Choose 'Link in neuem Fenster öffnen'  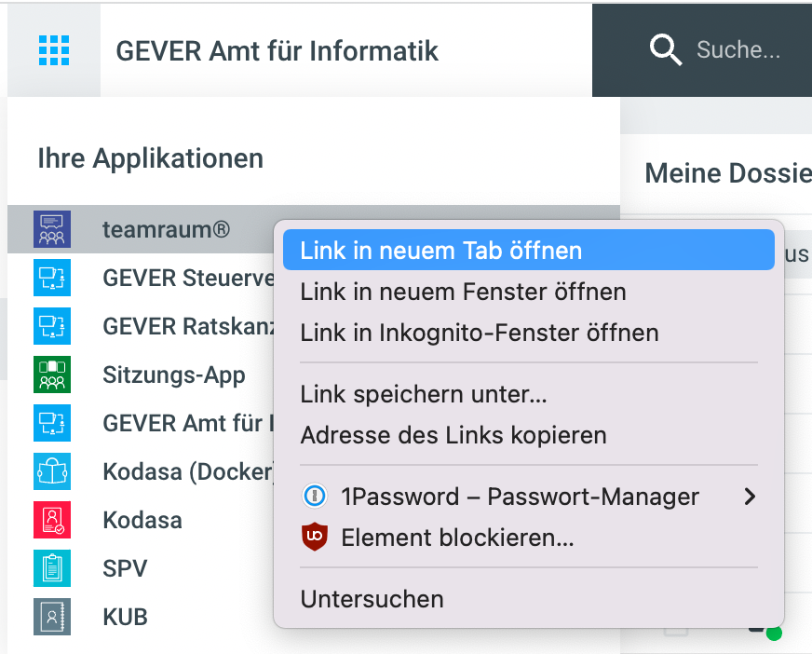click(x=463, y=292)
